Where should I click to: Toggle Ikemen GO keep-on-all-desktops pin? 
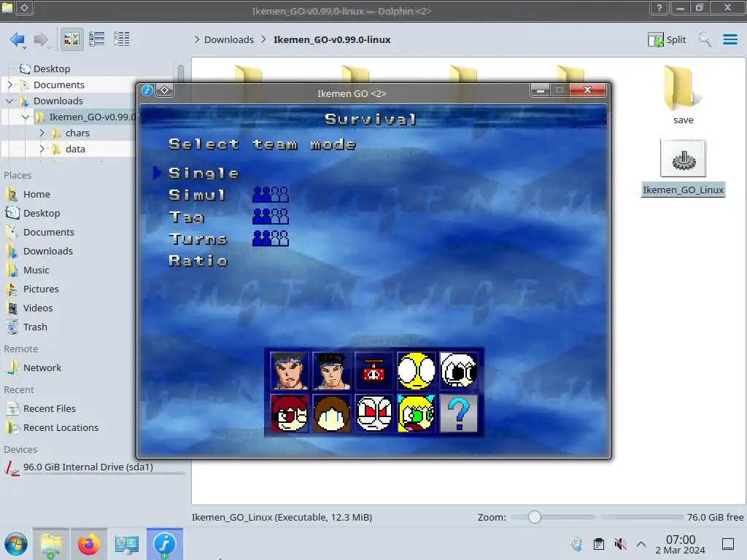[x=164, y=90]
